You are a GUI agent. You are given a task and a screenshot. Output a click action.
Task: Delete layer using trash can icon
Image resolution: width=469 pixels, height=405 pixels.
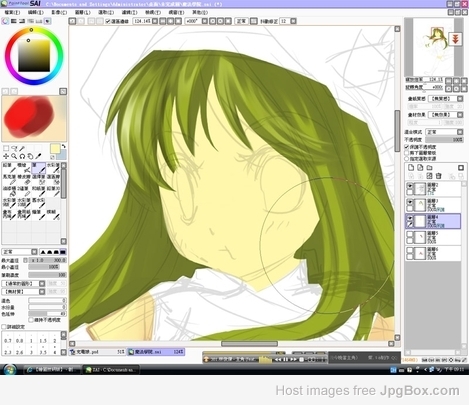pos(438,176)
